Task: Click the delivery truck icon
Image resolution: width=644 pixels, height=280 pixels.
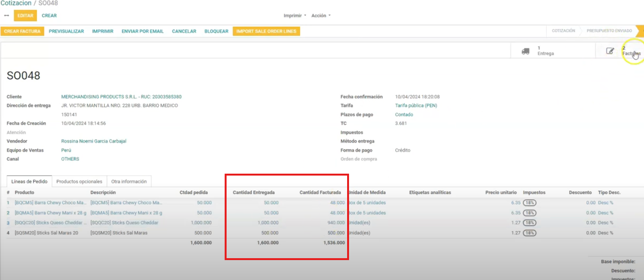Action: click(x=525, y=51)
